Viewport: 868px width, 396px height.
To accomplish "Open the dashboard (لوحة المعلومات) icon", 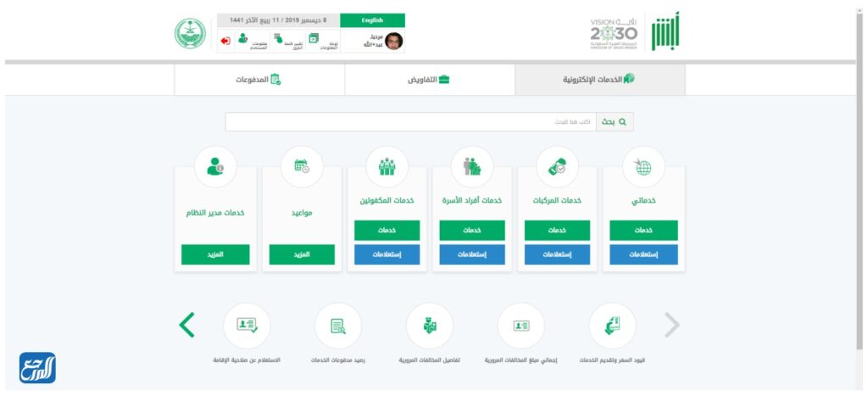I will 314,38.
